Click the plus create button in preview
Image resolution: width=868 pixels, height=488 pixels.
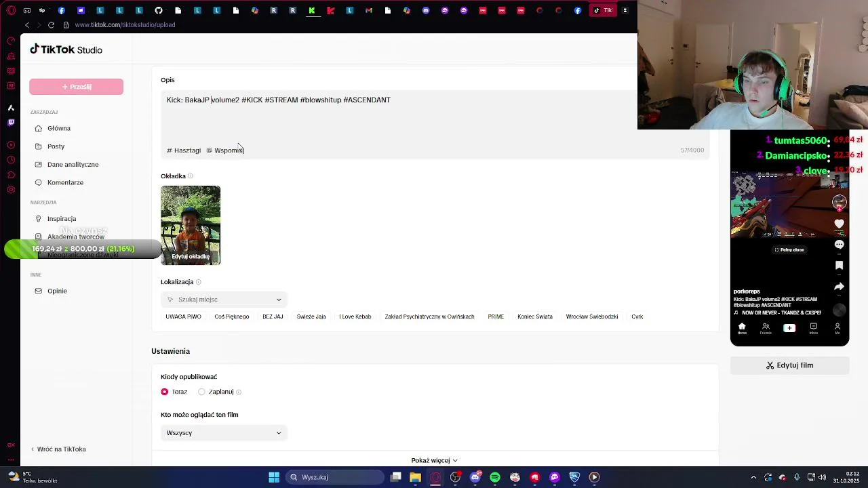click(x=789, y=328)
